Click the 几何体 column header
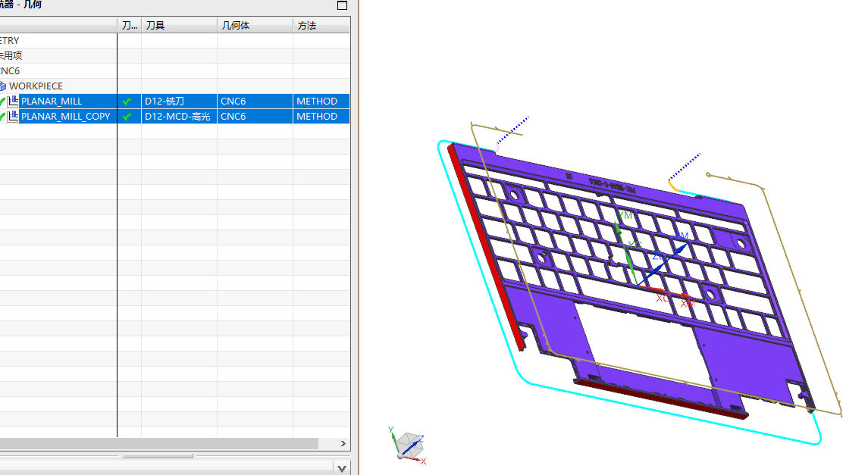 click(255, 26)
